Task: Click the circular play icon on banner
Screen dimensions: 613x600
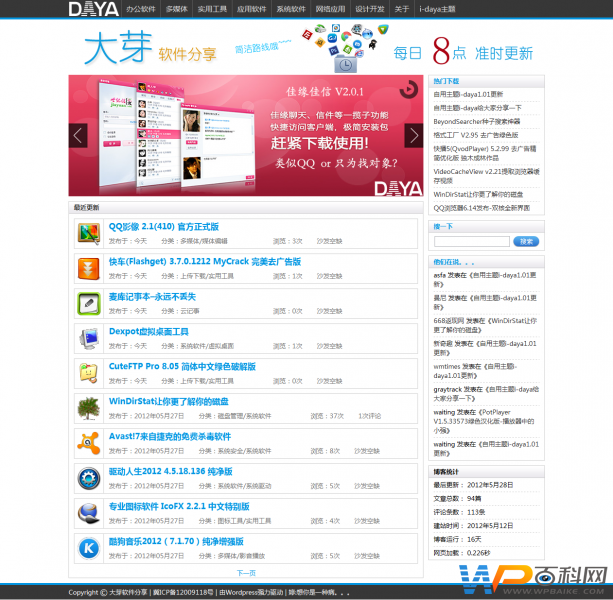Action: pos(409,90)
